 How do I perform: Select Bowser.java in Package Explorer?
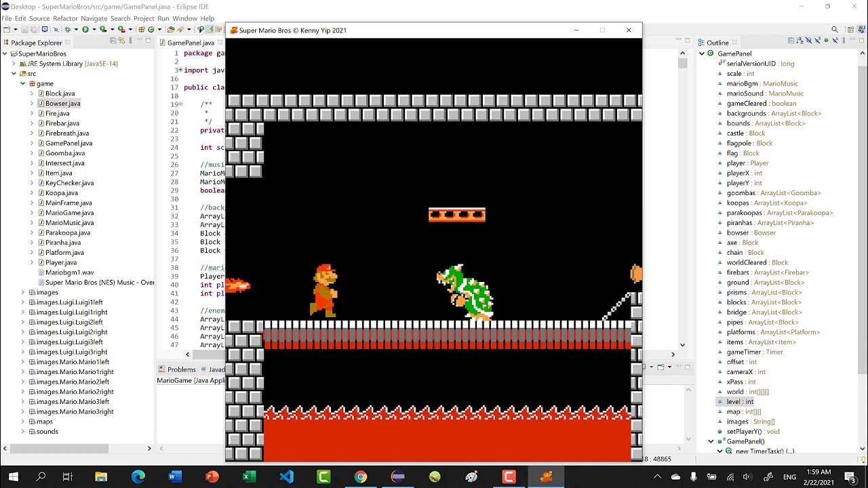tap(62, 103)
